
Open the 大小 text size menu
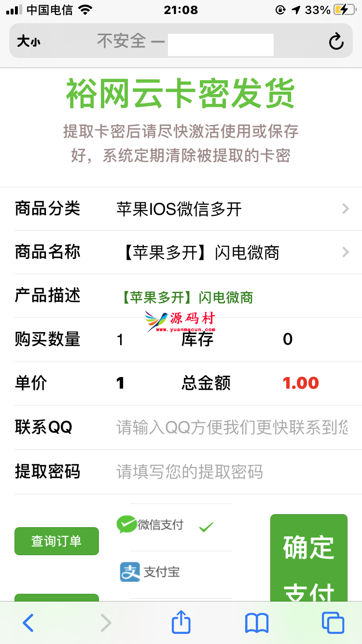coord(29,42)
